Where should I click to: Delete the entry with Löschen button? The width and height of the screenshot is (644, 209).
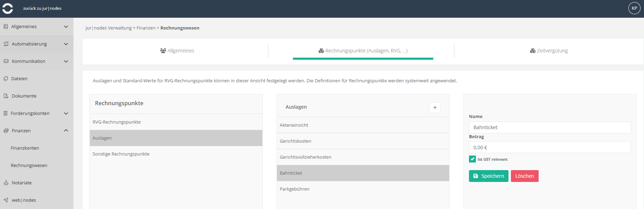pos(525,176)
